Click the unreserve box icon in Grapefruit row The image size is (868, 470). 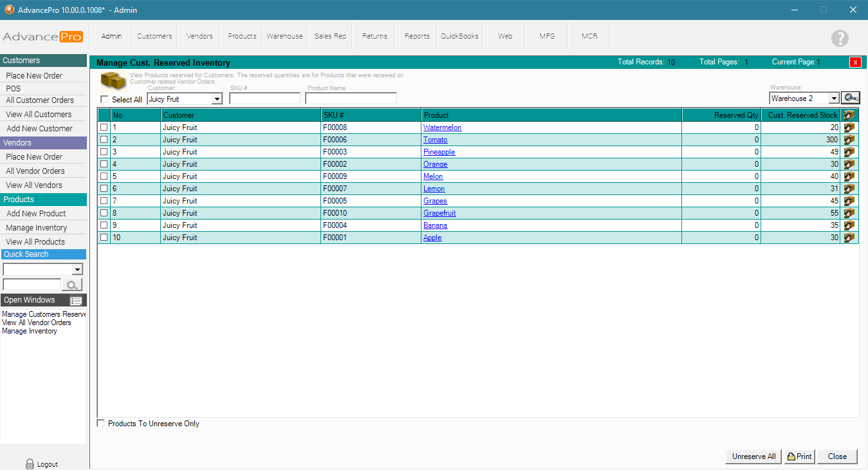[849, 213]
